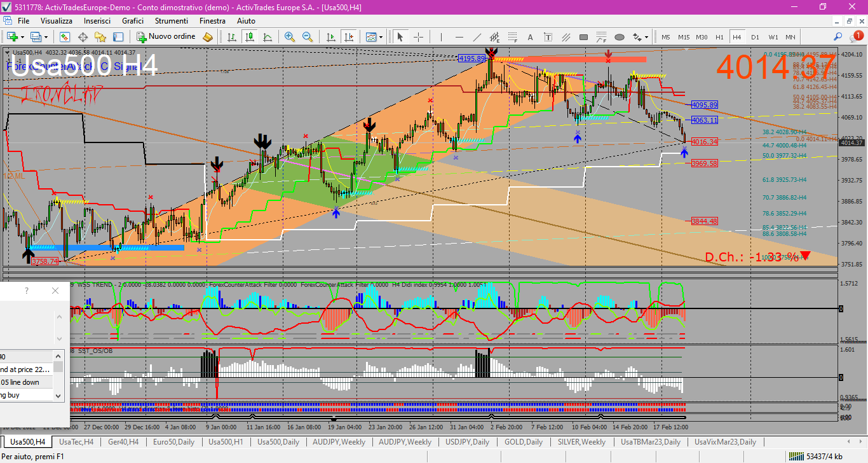
Task: Open the Navigator star-folder icon
Action: [100, 37]
